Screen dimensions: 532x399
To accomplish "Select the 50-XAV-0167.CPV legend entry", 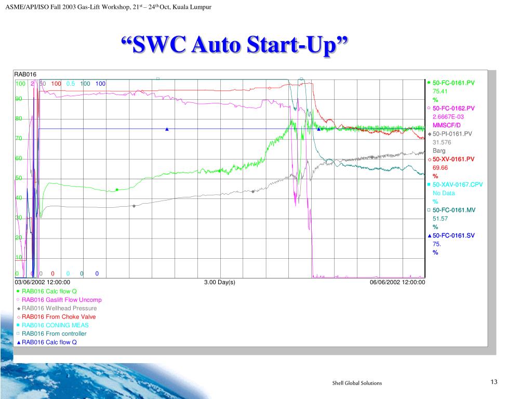I will coord(455,184).
